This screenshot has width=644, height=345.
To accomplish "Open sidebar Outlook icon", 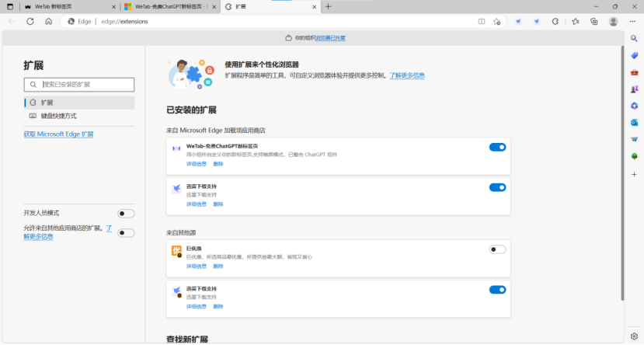I will [634, 123].
